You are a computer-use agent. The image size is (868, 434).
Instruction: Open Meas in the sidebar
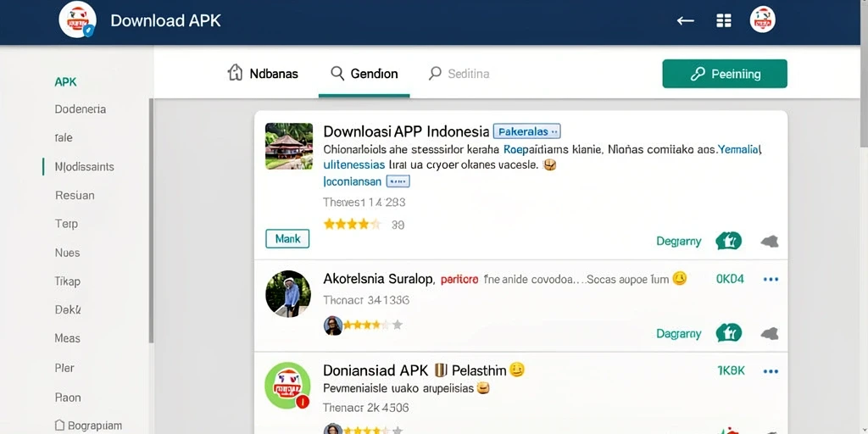click(68, 338)
